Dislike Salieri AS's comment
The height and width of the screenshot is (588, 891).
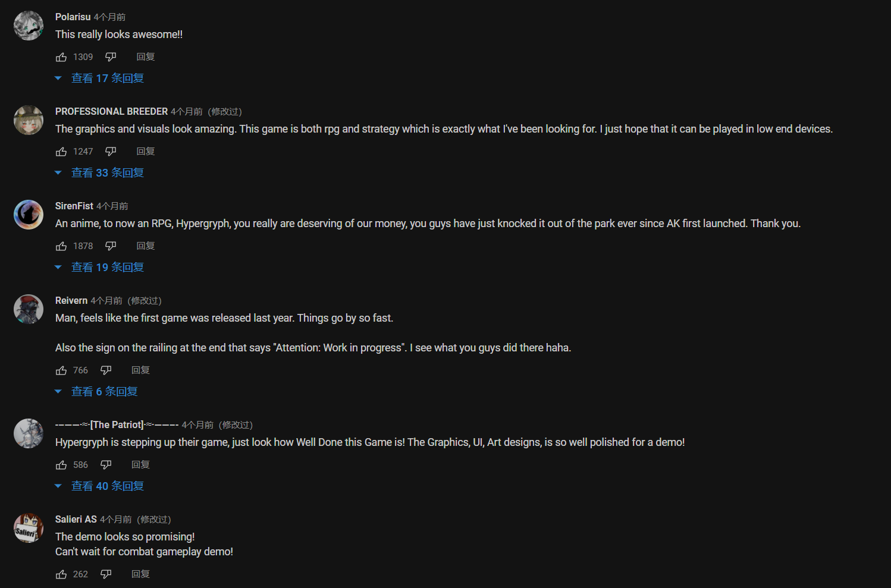click(106, 574)
